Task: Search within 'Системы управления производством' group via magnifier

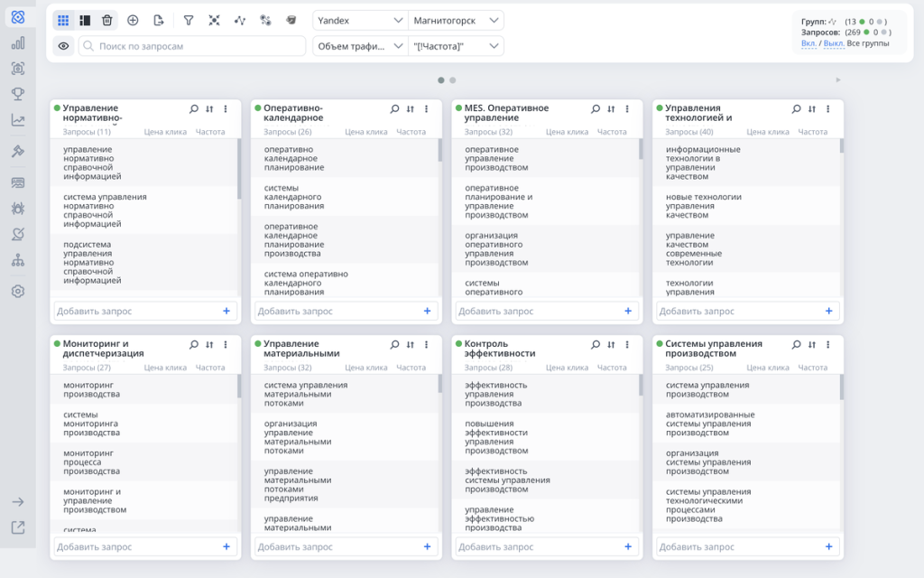Action: point(797,344)
